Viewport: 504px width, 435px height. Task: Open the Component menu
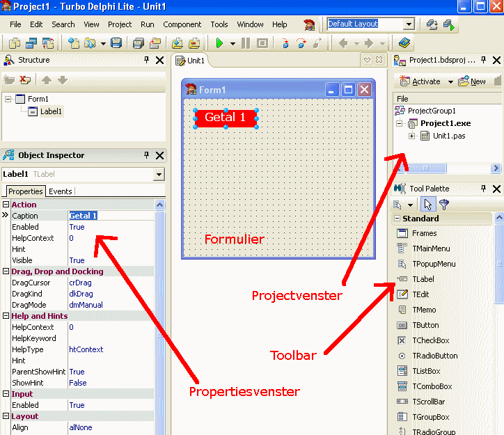[182, 24]
